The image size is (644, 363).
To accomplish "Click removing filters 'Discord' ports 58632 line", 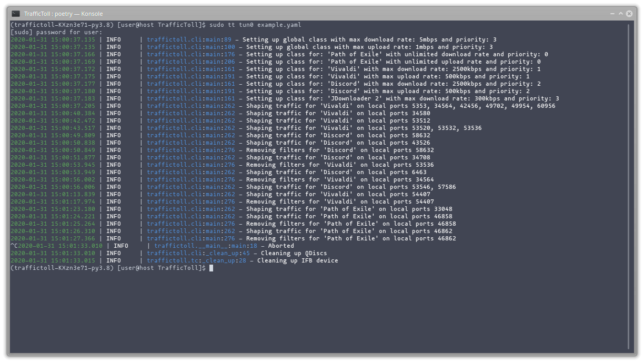I will pyautogui.click(x=222, y=150).
